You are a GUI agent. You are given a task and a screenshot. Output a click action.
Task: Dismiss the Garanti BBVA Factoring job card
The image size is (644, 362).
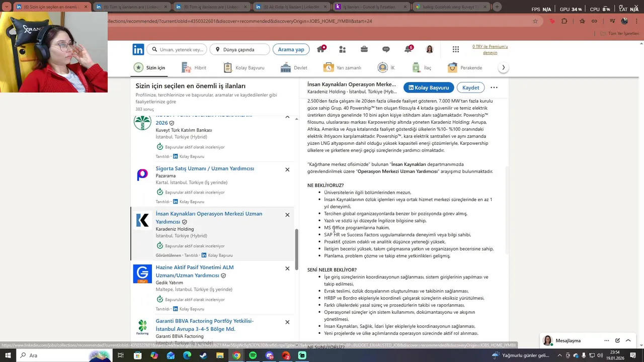(287, 322)
